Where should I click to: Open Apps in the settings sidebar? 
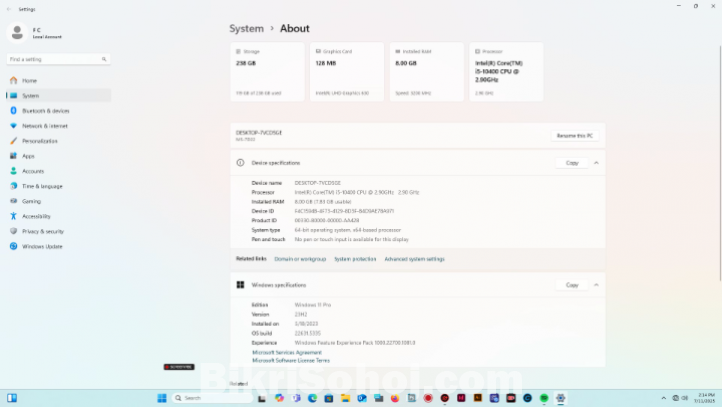coord(28,156)
